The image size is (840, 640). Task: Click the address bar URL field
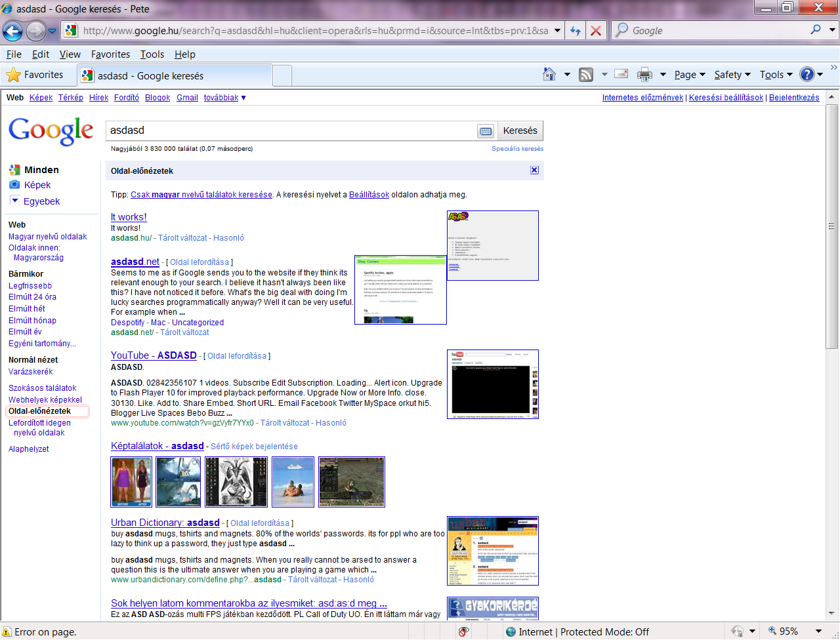pyautogui.click(x=315, y=30)
